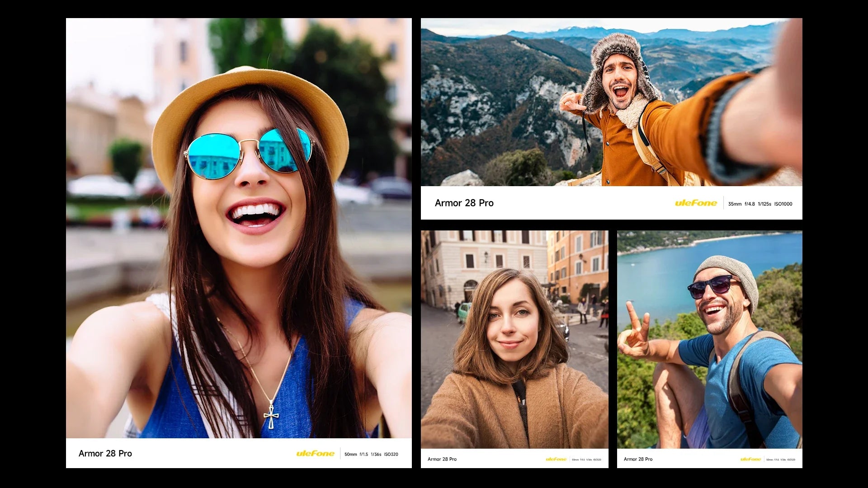Click Armor 28 Pro label under street selfie
The image size is (868, 488).
tap(442, 459)
